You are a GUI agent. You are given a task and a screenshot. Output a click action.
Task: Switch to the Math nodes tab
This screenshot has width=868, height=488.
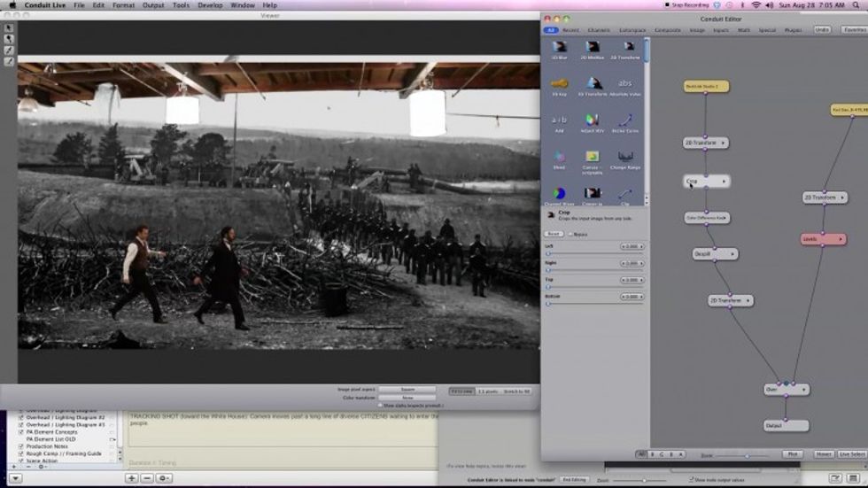(743, 30)
